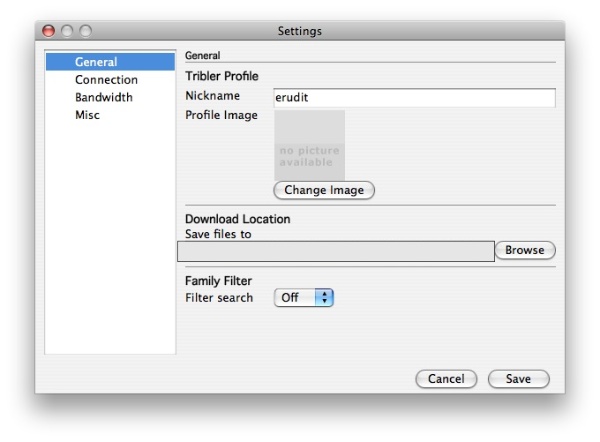Click the Download Location heading text
Screen dimensions: 600x442
(238, 219)
